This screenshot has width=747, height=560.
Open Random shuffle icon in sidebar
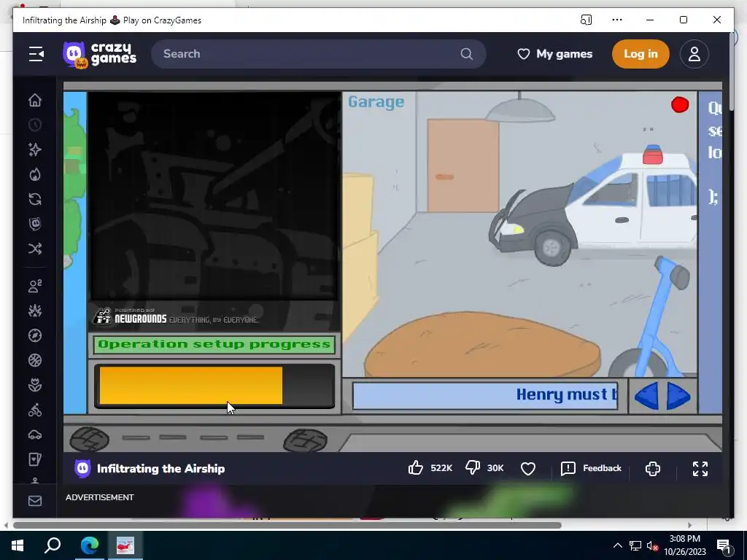tap(35, 249)
